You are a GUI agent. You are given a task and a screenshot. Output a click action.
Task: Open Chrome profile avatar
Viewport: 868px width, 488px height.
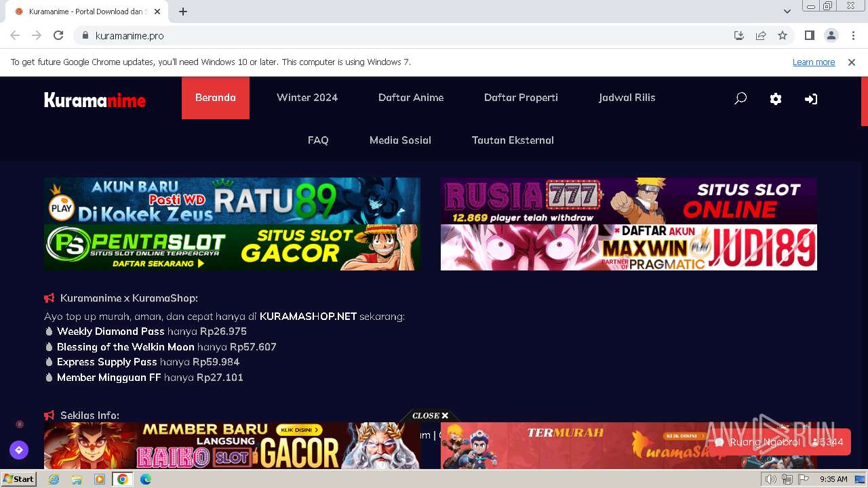click(831, 35)
